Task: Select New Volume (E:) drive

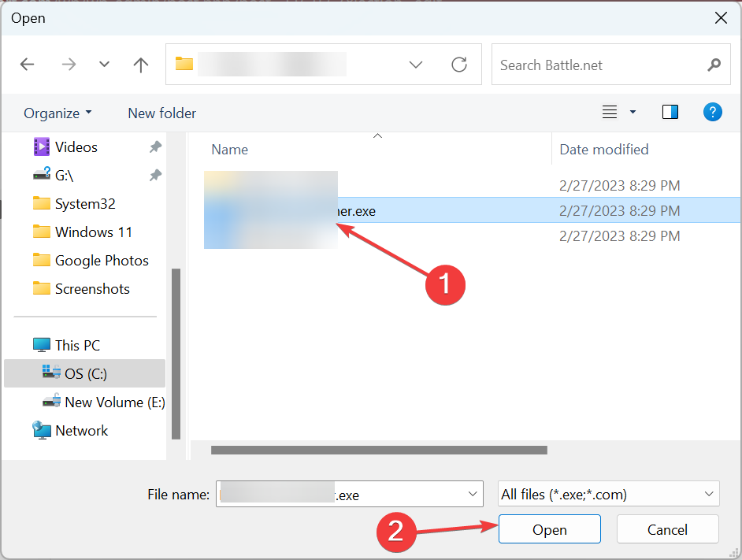Action: pyautogui.click(x=115, y=402)
